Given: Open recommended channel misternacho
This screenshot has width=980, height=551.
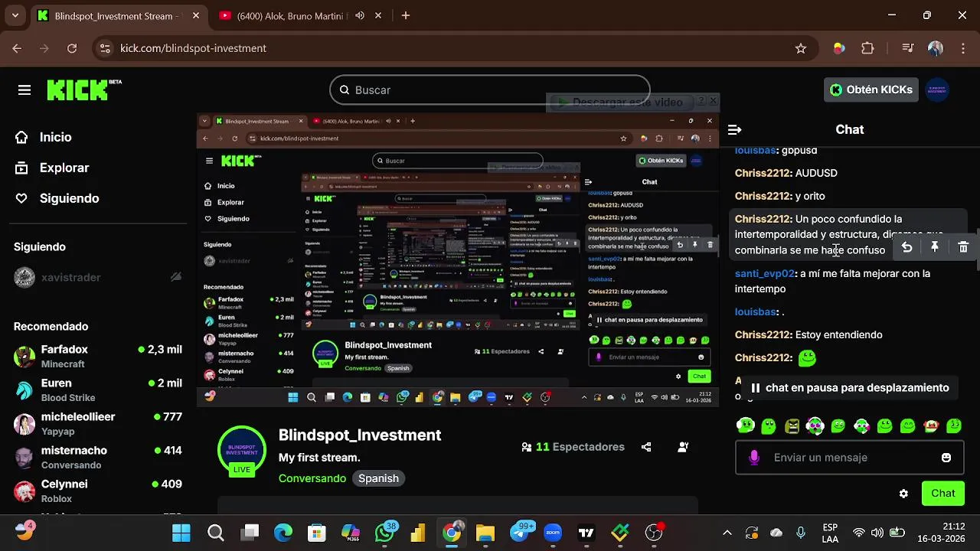Looking at the screenshot, I should pyautogui.click(x=98, y=457).
